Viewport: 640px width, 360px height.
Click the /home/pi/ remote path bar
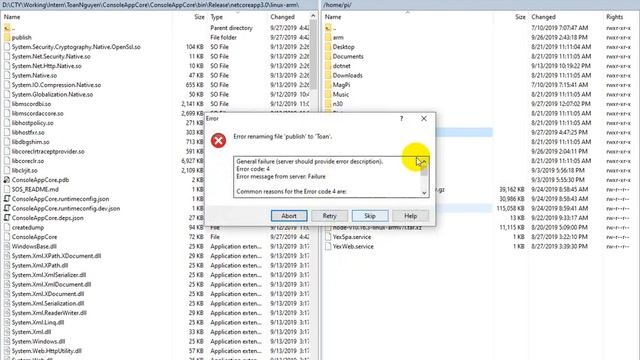[x=480, y=5]
